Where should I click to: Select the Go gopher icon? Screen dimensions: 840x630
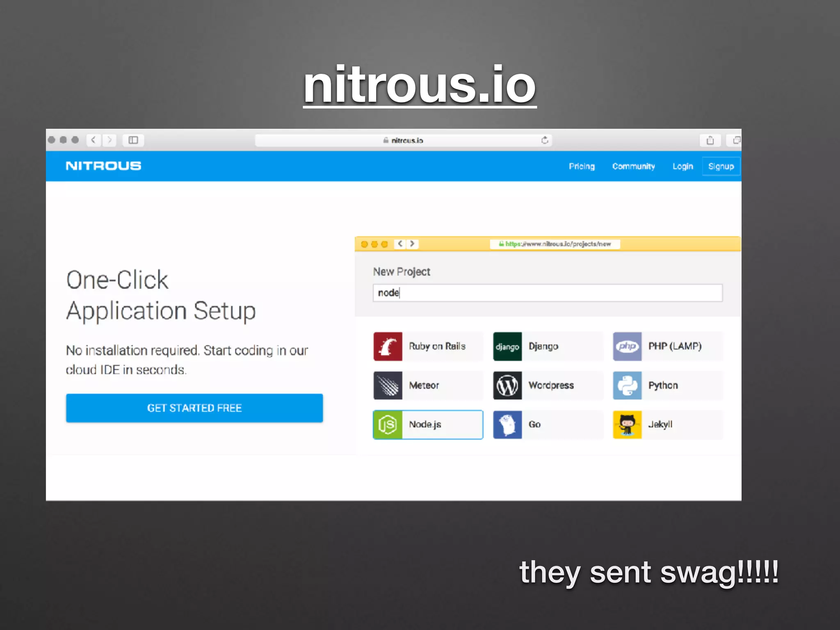507,425
